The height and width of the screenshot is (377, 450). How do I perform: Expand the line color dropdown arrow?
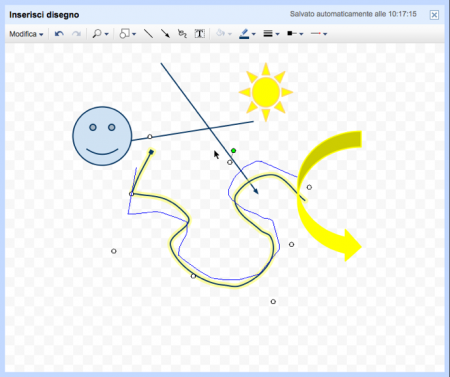(254, 34)
